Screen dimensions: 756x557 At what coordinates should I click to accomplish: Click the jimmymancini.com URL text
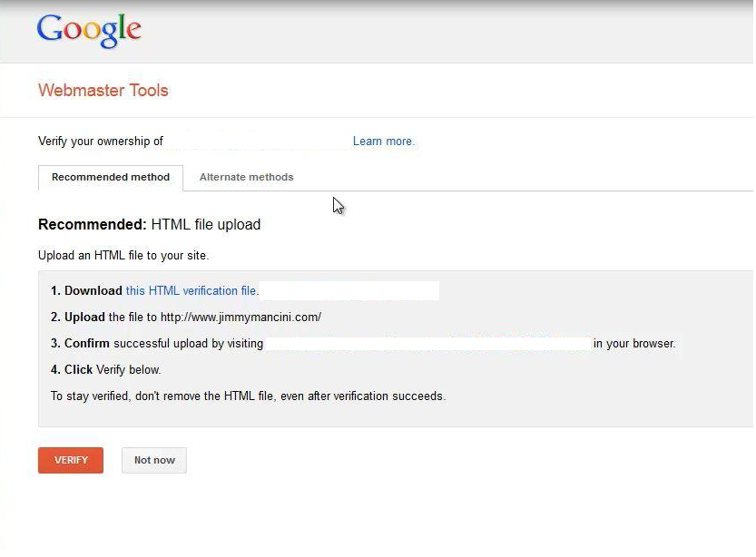(241, 318)
